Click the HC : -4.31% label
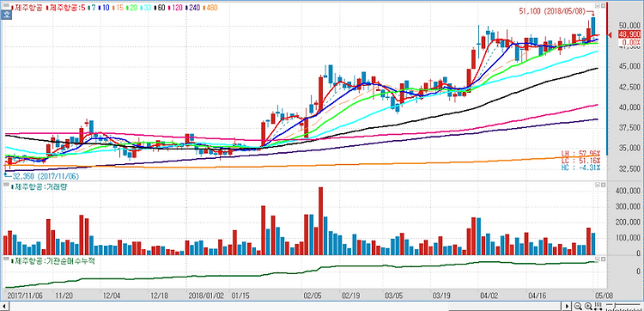This screenshot has width=644, height=311. tap(580, 168)
